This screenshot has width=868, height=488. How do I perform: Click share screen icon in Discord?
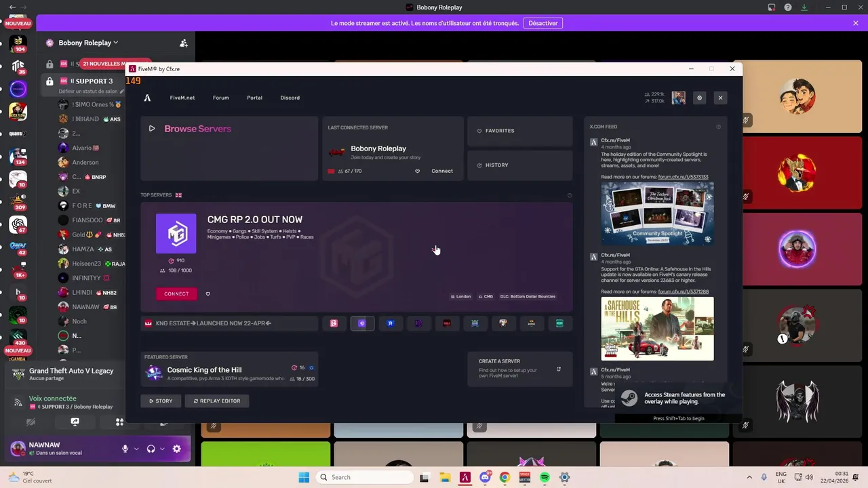tap(75, 422)
